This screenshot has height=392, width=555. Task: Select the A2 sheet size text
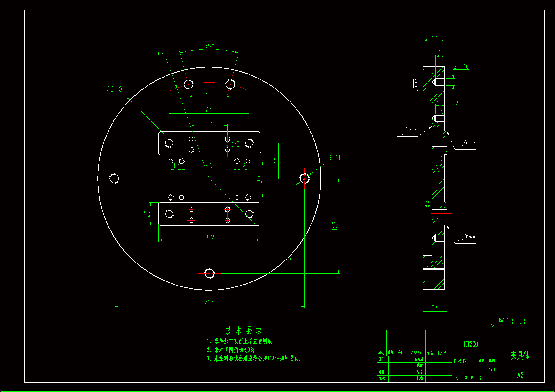tap(520, 375)
